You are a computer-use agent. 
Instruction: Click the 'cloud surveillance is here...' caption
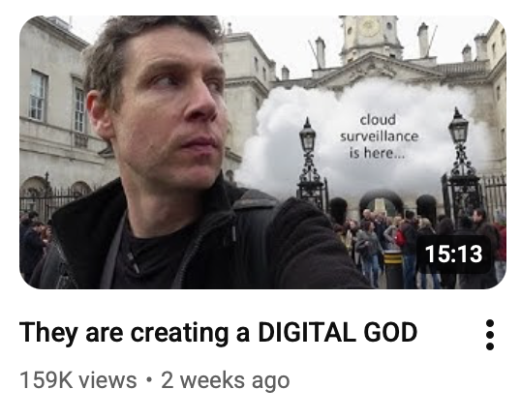379,136
